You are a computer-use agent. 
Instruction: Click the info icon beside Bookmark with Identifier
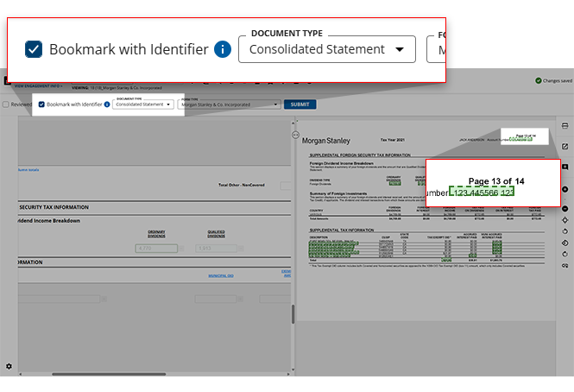coord(107,104)
